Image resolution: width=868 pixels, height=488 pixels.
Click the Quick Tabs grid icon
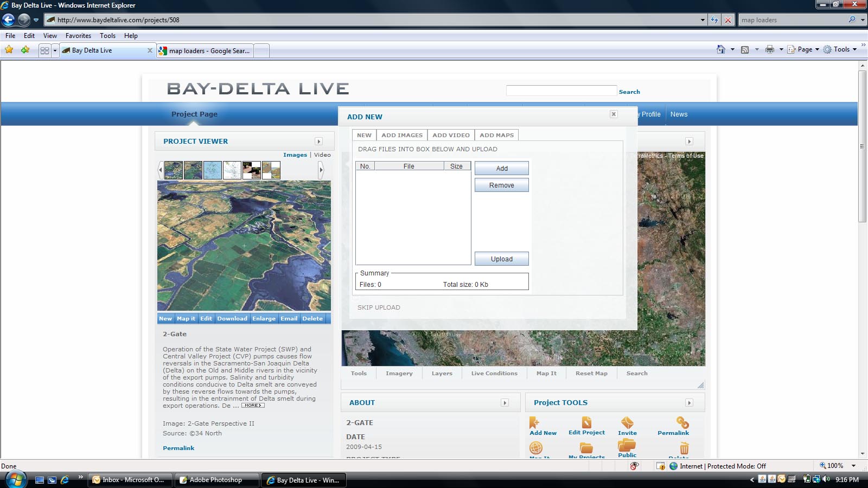point(44,50)
